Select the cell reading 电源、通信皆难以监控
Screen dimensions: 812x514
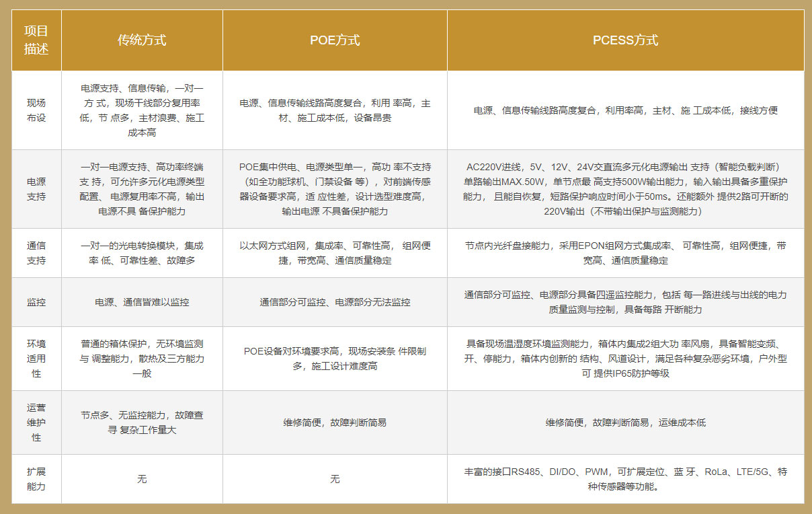[x=142, y=303]
